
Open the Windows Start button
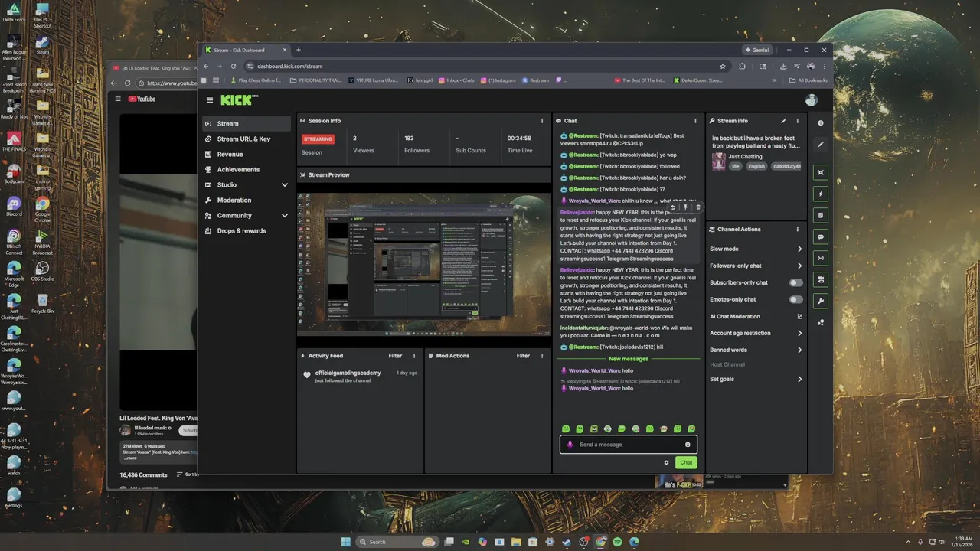click(x=346, y=542)
